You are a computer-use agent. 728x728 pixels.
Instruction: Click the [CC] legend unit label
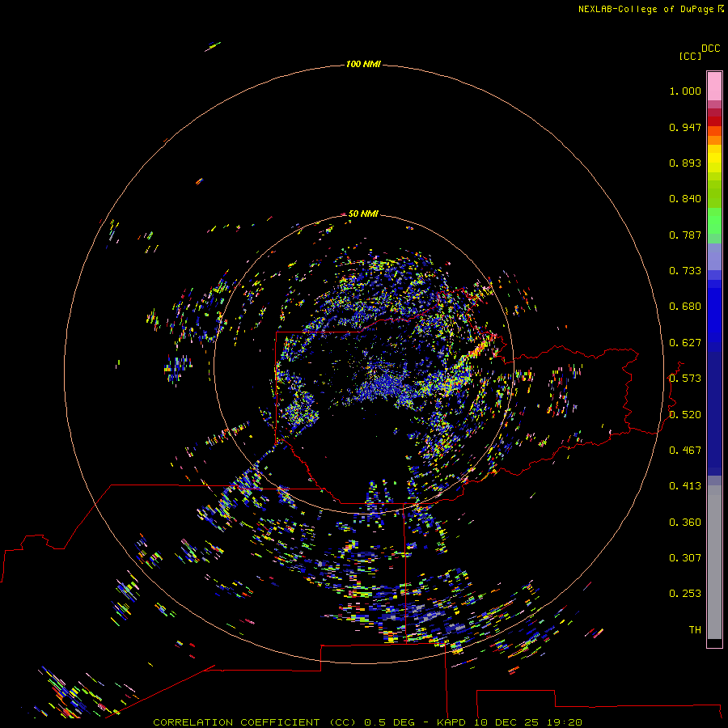tap(690, 56)
